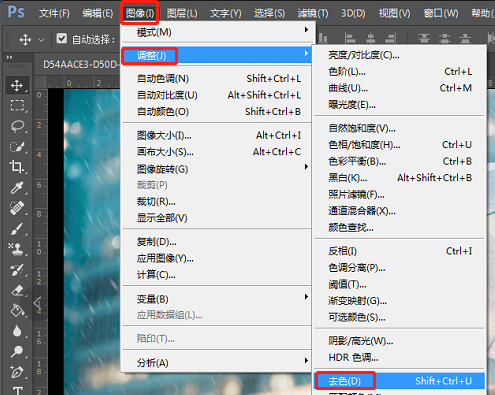Open the 滤镜(T) menu
The image size is (495, 395).
click(x=313, y=13)
